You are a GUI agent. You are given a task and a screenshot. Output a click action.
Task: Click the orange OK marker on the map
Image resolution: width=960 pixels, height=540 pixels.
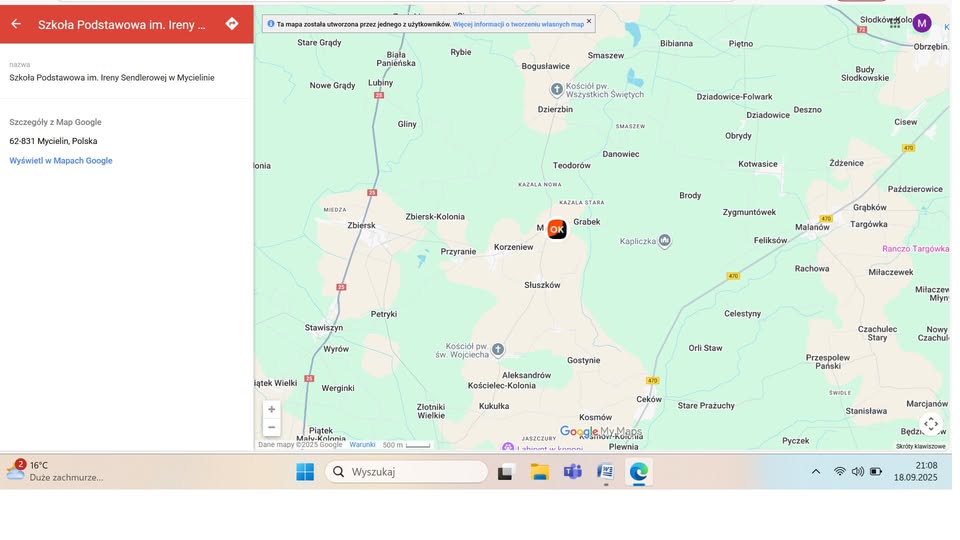point(557,229)
